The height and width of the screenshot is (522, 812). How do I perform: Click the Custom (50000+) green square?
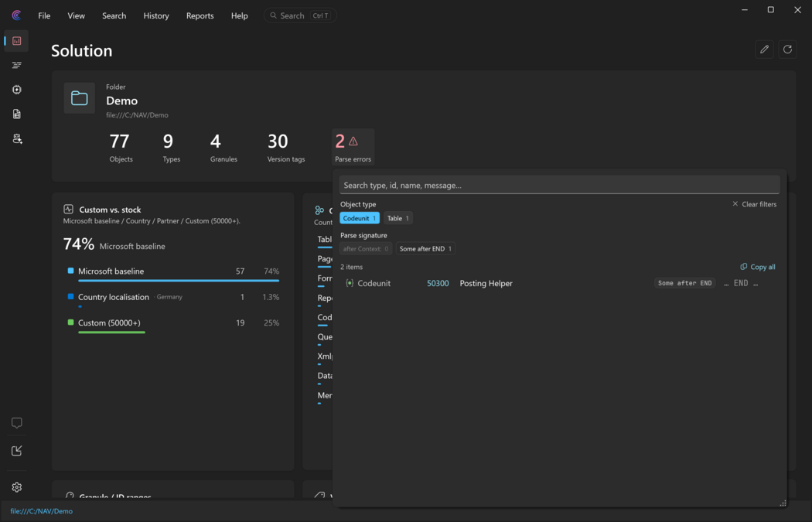71,322
